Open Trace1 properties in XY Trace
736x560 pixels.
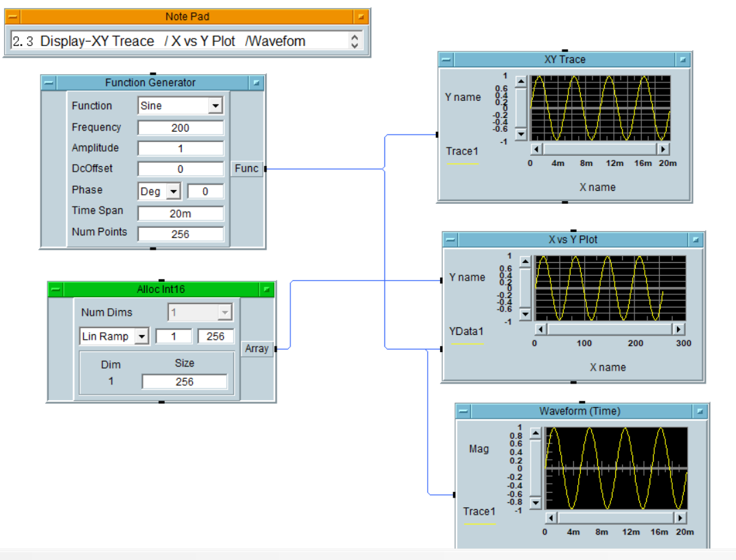click(463, 151)
